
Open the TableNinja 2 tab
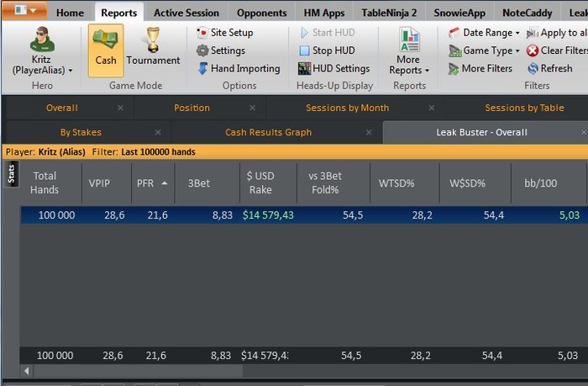pyautogui.click(x=389, y=13)
